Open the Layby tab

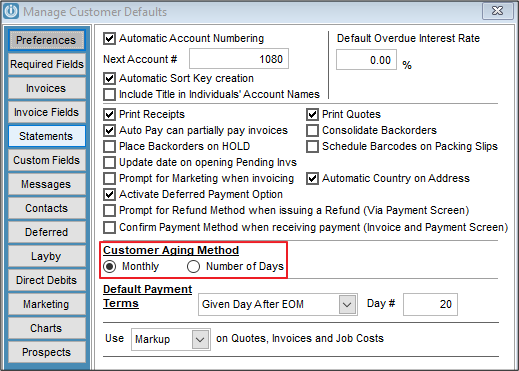(46, 256)
